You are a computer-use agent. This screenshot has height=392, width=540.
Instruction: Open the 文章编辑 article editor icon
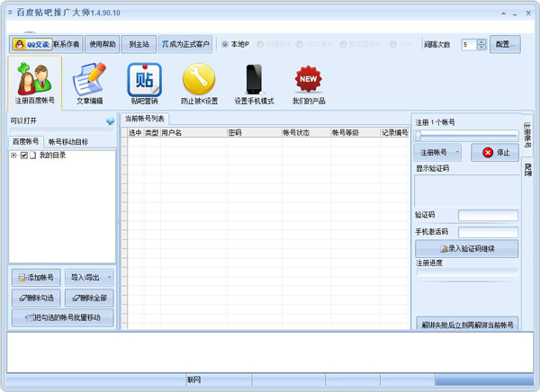89,83
